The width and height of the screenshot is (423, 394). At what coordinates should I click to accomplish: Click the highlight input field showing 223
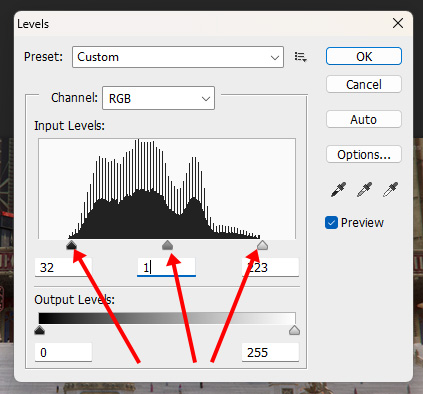[x=270, y=267]
